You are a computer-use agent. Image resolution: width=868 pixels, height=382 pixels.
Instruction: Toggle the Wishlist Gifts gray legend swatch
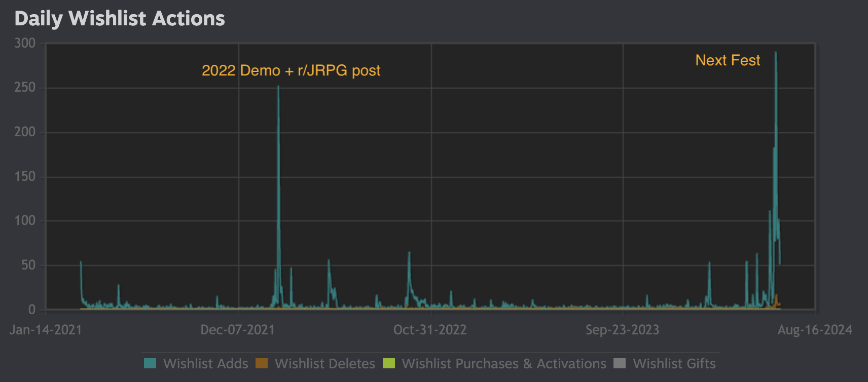click(620, 363)
